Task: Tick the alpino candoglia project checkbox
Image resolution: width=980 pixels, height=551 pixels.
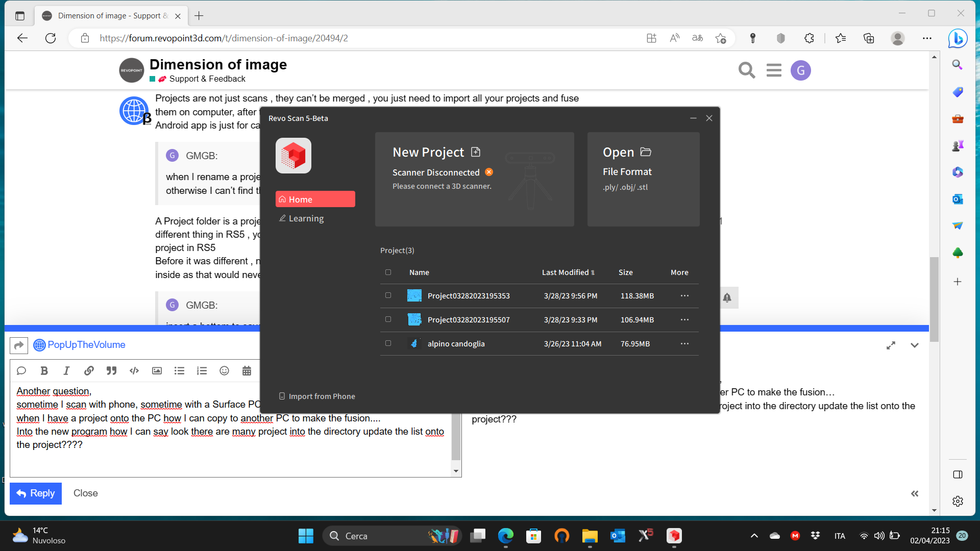Action: (x=388, y=343)
